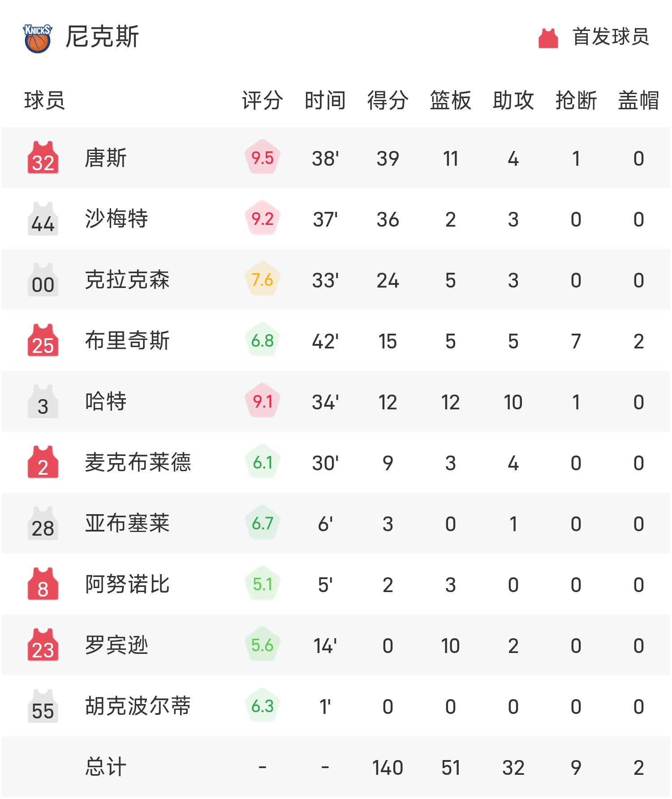Viewport: 672px width, 799px height.
Task: Open player 布里奇斯 profile
Action: click(127, 340)
